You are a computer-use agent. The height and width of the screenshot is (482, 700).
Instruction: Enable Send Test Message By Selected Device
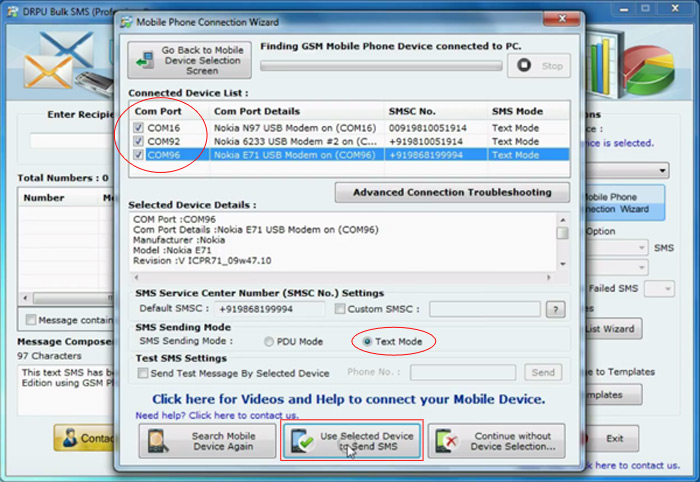click(143, 373)
